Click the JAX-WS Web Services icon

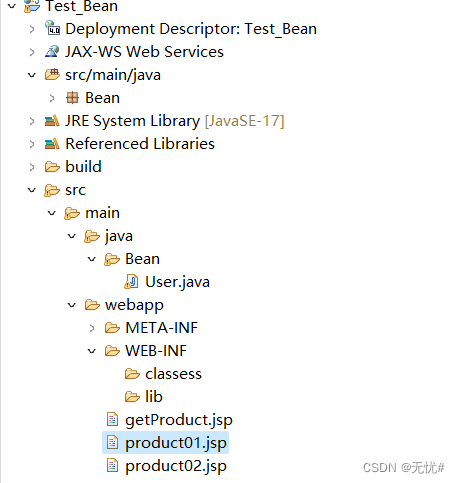(52, 51)
